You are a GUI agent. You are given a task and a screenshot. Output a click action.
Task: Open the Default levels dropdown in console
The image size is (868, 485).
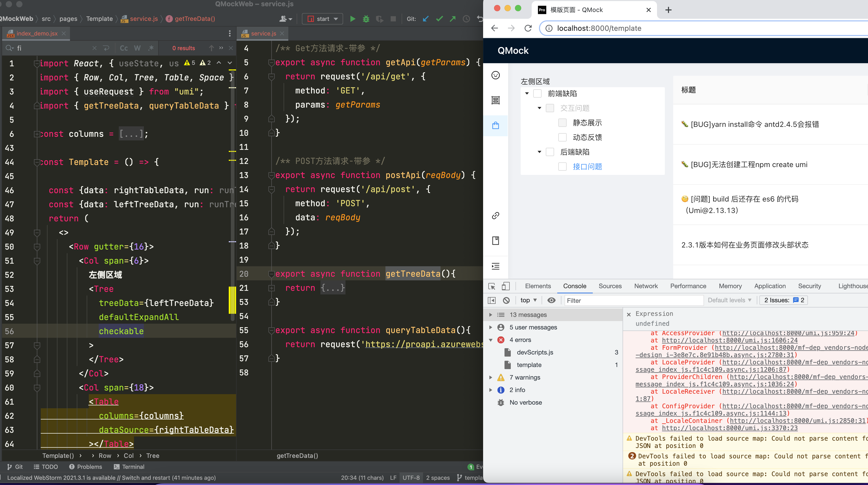(729, 300)
